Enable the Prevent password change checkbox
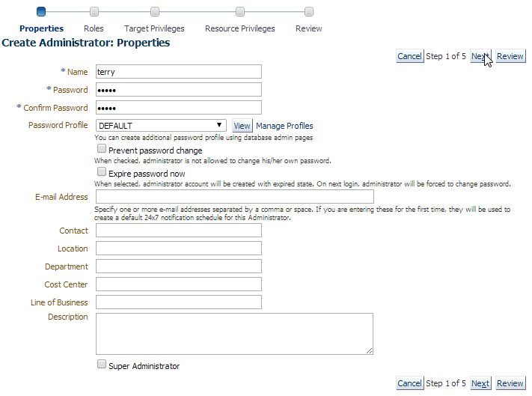The width and height of the screenshot is (532, 396). pos(102,150)
